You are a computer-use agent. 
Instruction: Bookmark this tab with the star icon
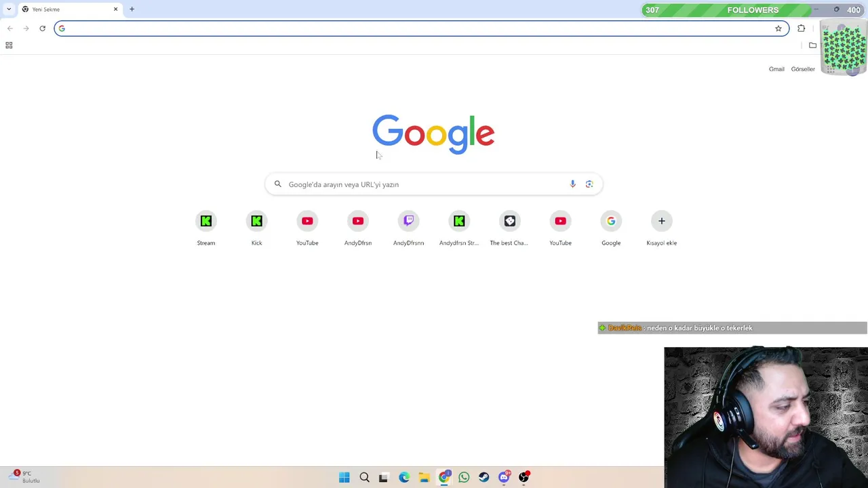pyautogui.click(x=778, y=28)
